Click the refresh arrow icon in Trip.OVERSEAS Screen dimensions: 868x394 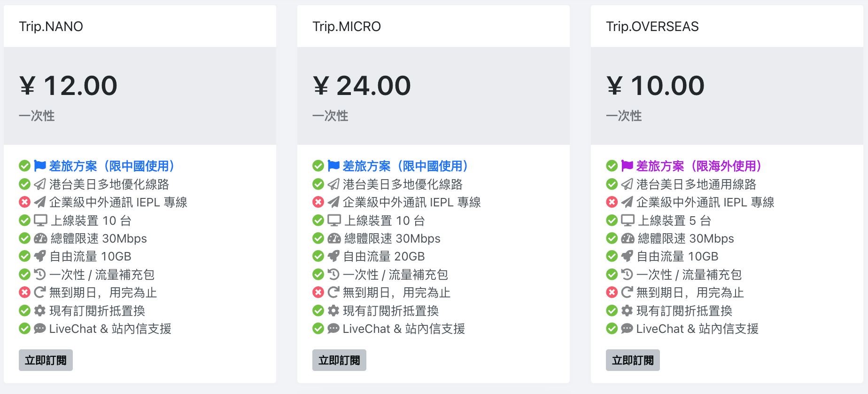click(627, 292)
